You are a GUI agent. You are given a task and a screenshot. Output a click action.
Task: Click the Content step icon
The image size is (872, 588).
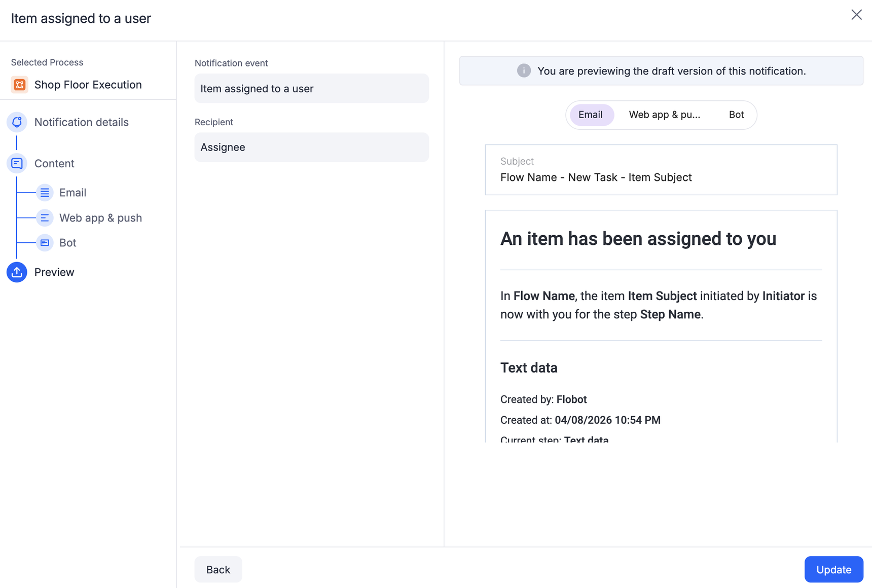pos(17,163)
